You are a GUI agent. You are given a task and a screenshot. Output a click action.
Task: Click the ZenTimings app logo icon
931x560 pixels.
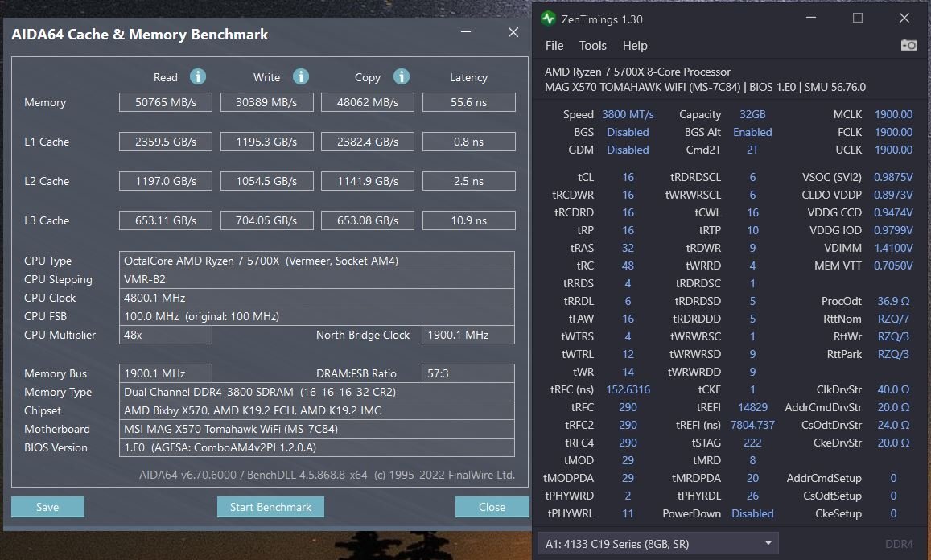pos(548,19)
